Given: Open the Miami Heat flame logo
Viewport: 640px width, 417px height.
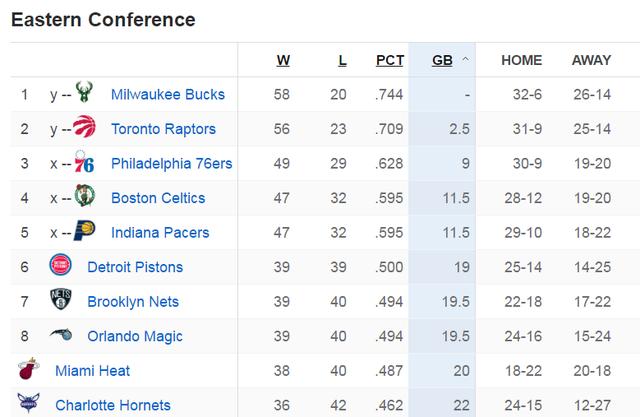Looking at the screenshot, I should [x=29, y=368].
